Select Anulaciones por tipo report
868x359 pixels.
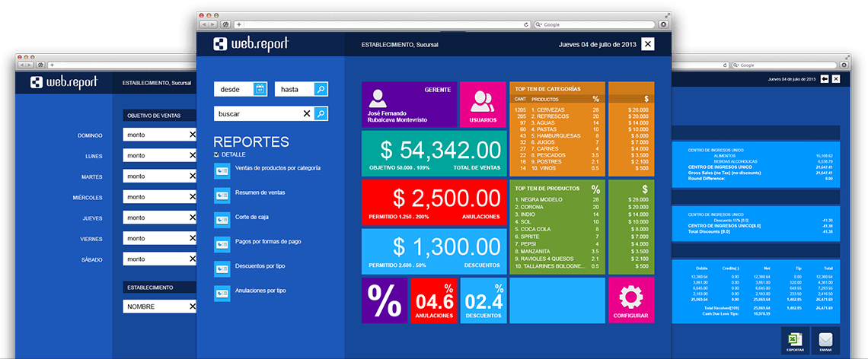point(260,291)
